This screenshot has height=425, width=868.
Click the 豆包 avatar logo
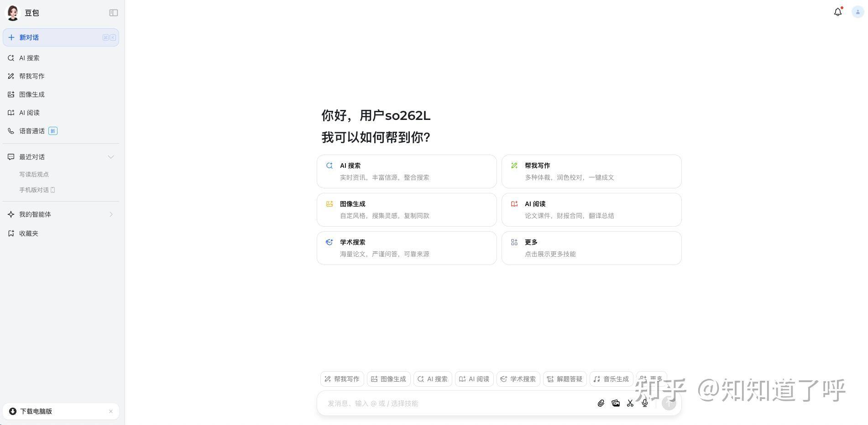point(13,13)
